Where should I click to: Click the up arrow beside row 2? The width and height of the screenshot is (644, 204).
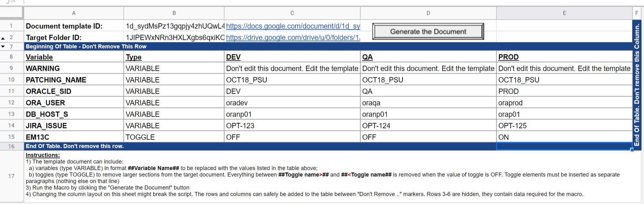[x=3, y=38]
